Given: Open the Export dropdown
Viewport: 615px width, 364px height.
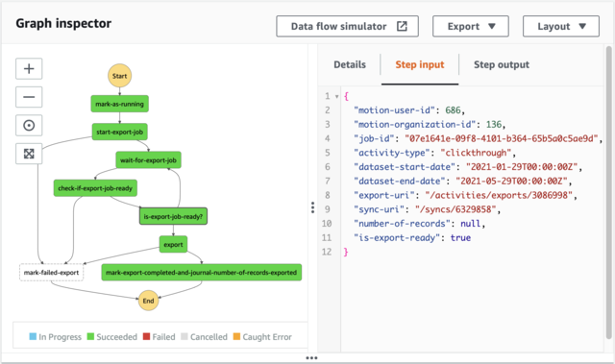Looking at the screenshot, I should [x=471, y=26].
